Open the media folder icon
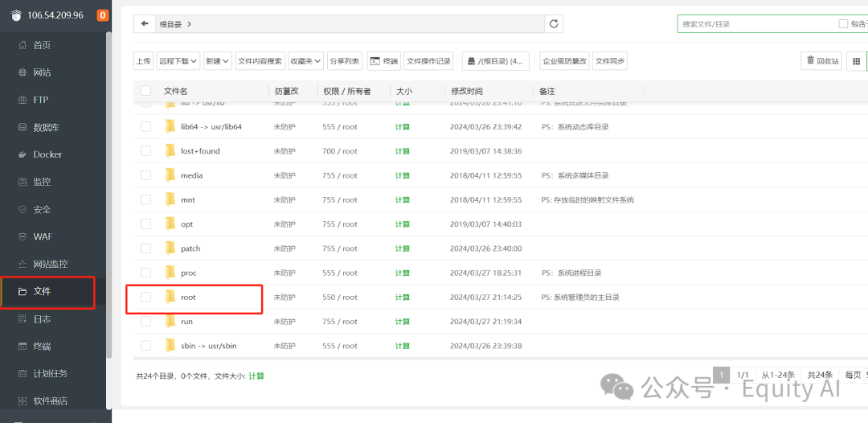The image size is (868, 423). click(170, 175)
